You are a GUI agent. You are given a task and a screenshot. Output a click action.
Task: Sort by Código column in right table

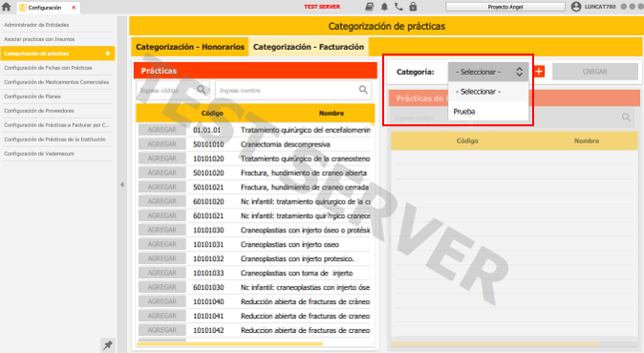[467, 141]
